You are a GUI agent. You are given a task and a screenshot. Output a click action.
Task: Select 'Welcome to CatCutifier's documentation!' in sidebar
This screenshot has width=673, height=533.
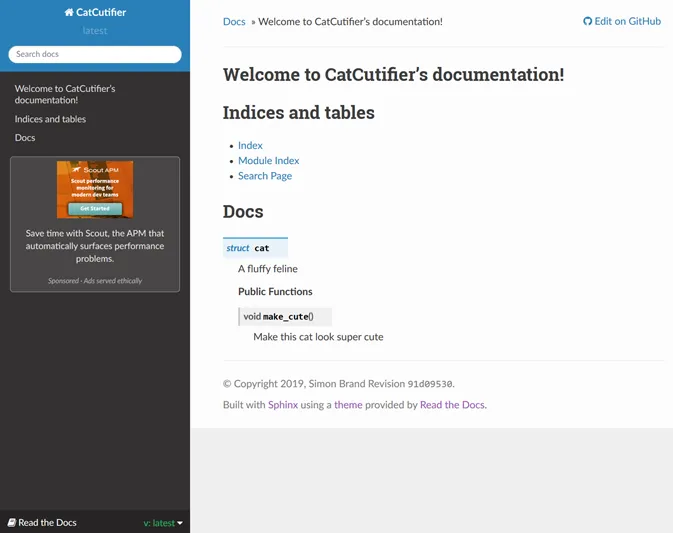coord(65,94)
